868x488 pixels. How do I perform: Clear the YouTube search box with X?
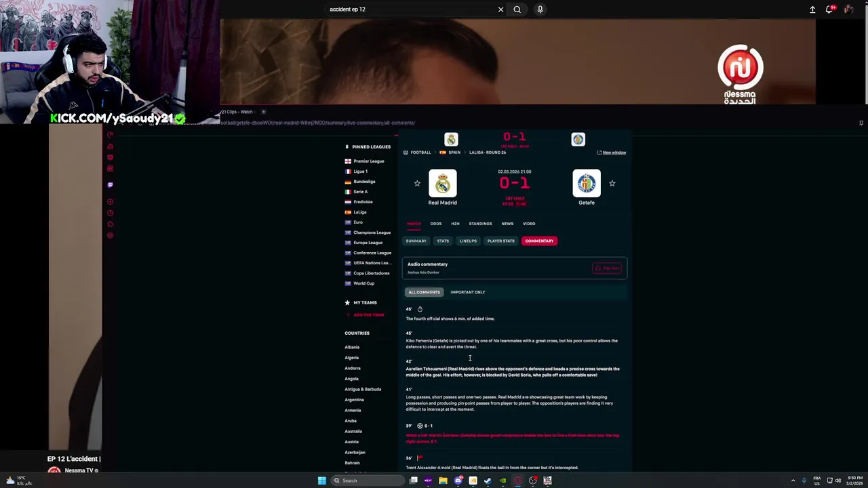pyautogui.click(x=500, y=9)
